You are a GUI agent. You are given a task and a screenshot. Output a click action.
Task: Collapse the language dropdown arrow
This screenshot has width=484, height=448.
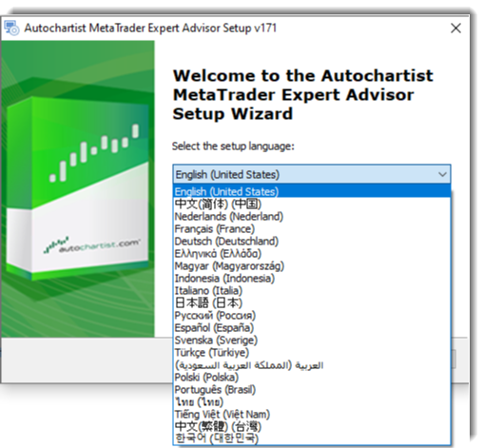tap(442, 174)
